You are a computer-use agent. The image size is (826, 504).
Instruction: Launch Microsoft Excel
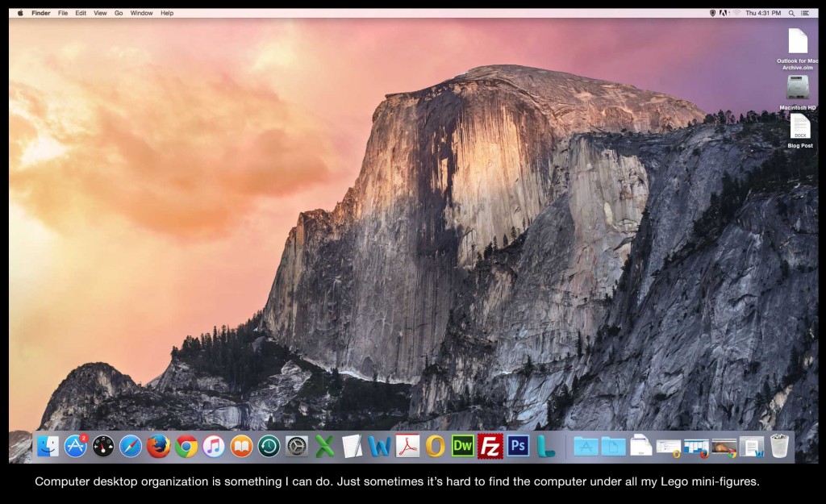tap(325, 444)
